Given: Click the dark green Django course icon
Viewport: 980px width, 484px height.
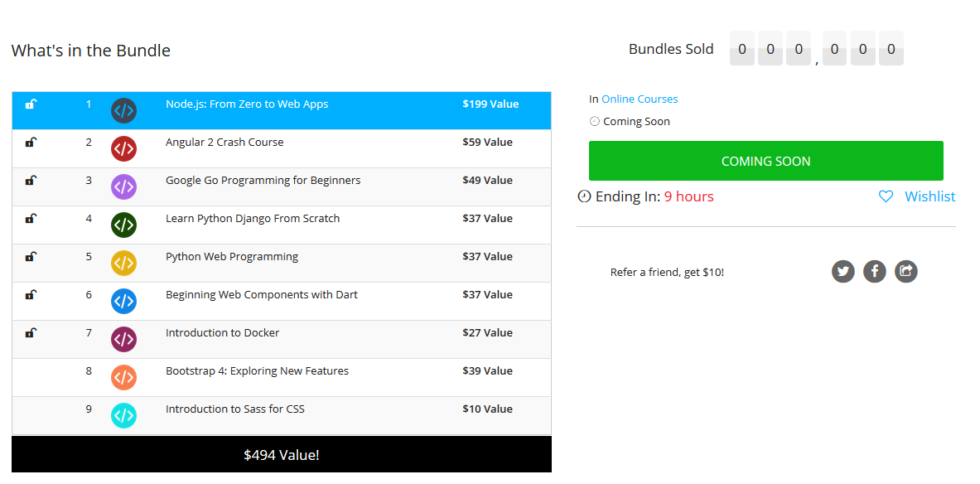Looking at the screenshot, I should pyautogui.click(x=123, y=225).
